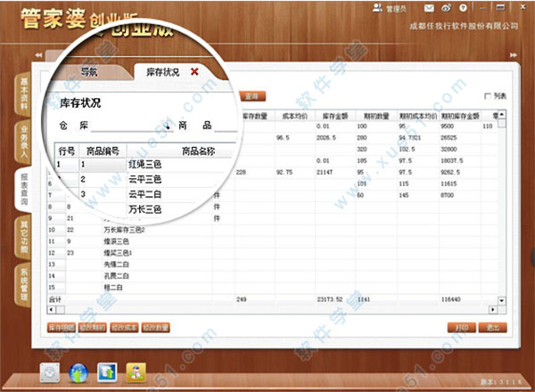Viewport: 535px width, 392px height.
Task: Switch to the 基本资料 side tab
Action: (x=24, y=93)
